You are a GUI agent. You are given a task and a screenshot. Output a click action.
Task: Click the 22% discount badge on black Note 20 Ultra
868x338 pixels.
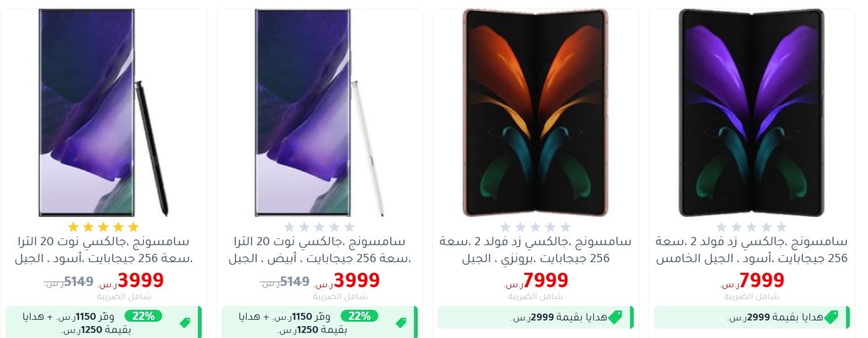point(143,316)
